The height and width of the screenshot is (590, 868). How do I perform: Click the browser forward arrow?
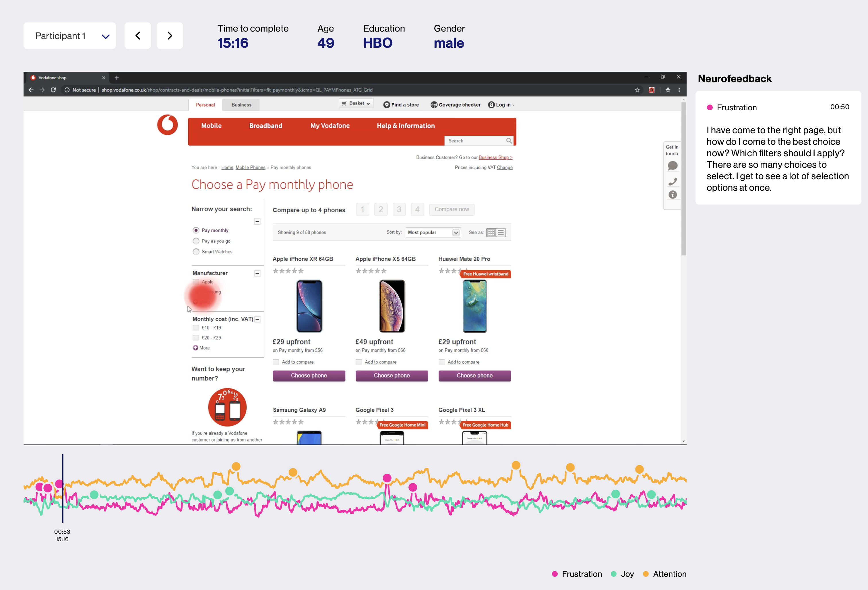[x=42, y=90]
